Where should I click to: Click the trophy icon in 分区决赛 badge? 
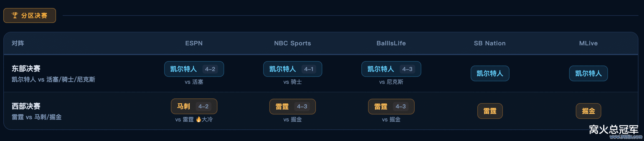pyautogui.click(x=15, y=15)
